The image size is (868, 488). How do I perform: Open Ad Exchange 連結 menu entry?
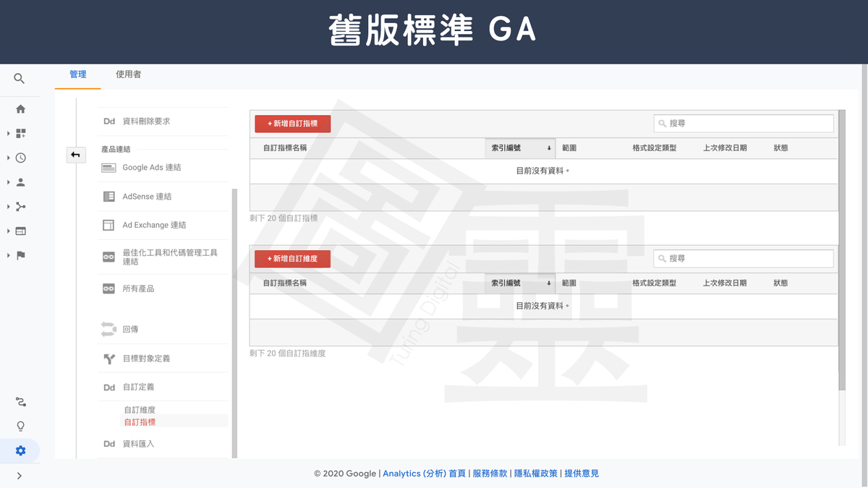tap(154, 225)
